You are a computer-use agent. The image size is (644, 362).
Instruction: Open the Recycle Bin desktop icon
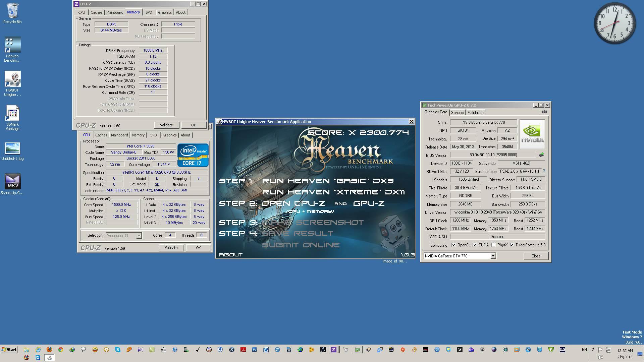point(12,13)
